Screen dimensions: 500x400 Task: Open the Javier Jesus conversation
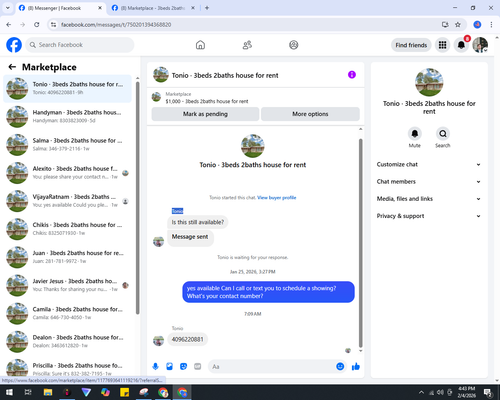[x=67, y=285]
